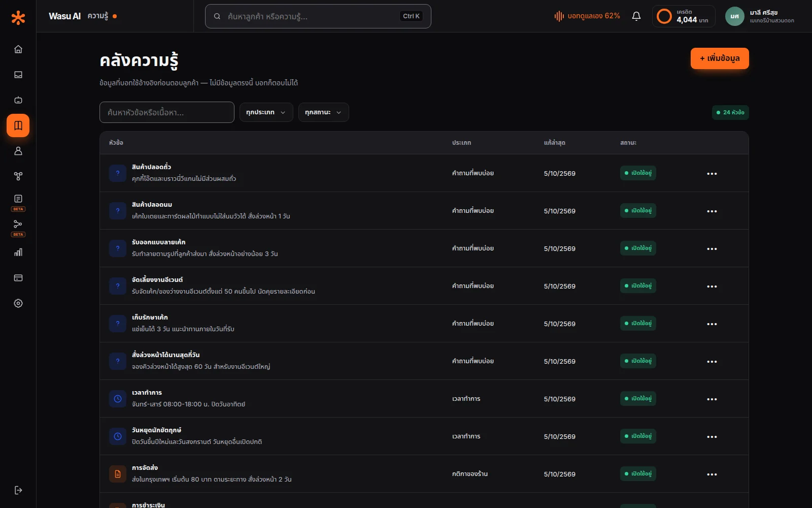Click the notification bell icon

click(636, 16)
